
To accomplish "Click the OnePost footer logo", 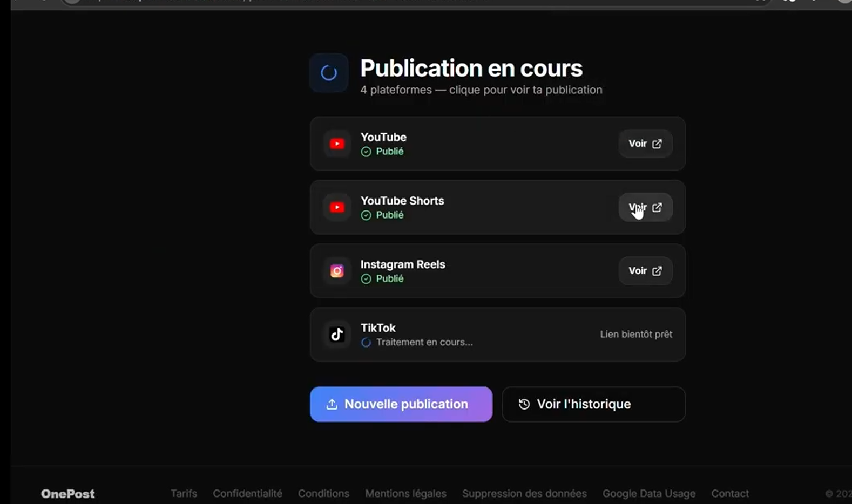I will click(x=68, y=494).
